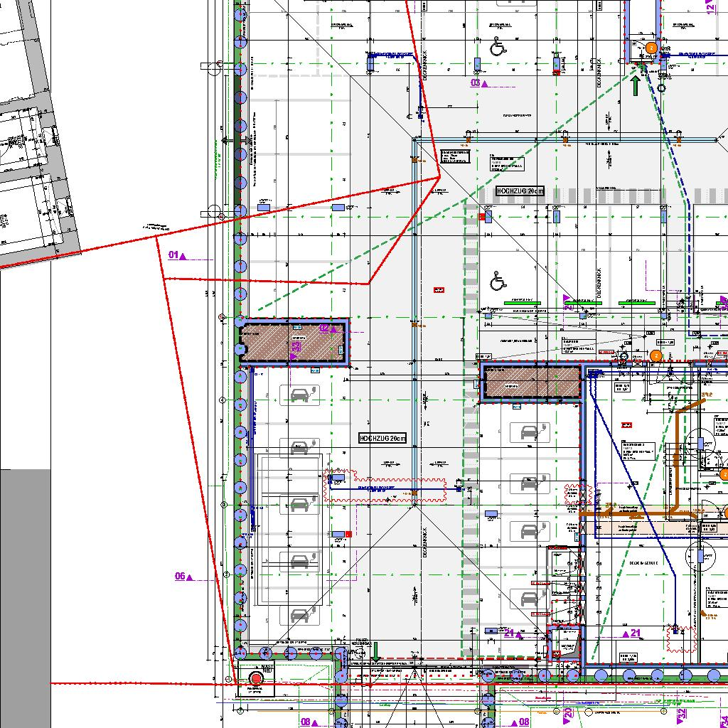This screenshot has height=728, width=728.
Task: Select the lower wheelchair parking symbol
Action: [498, 282]
